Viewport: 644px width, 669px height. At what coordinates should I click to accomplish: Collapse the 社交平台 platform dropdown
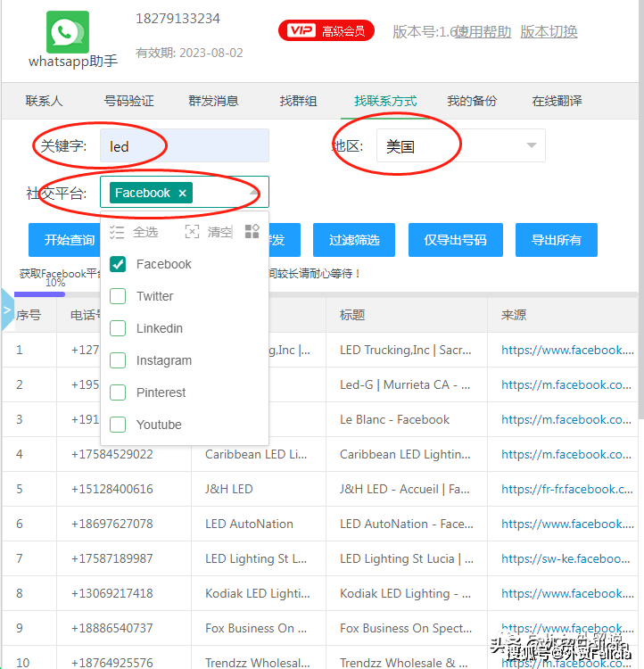pos(254,193)
